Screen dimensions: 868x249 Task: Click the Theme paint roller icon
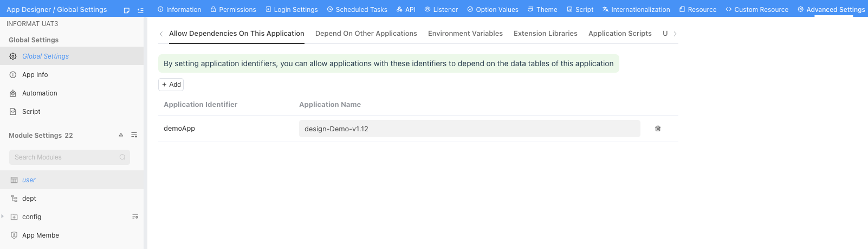(530, 9)
